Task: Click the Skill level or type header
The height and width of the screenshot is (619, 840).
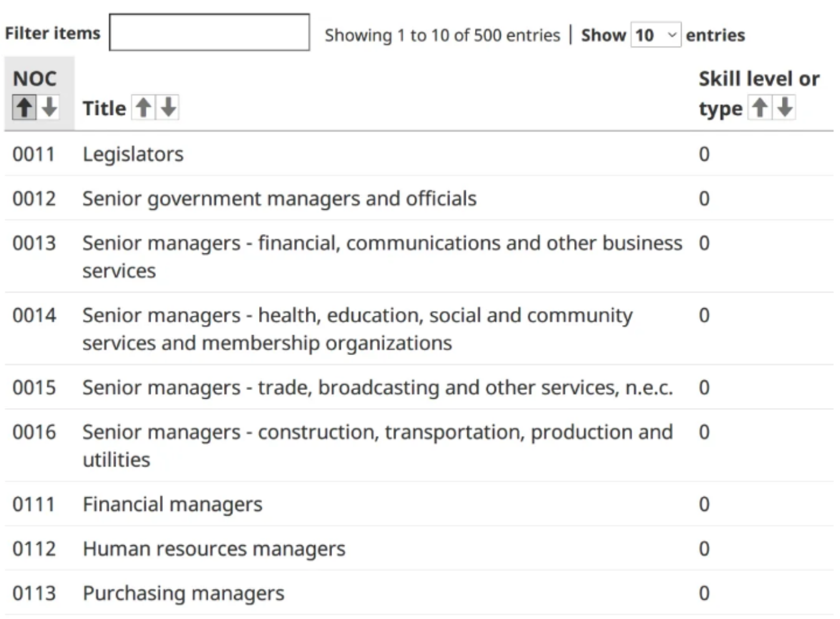Action: pyautogui.click(x=758, y=79)
